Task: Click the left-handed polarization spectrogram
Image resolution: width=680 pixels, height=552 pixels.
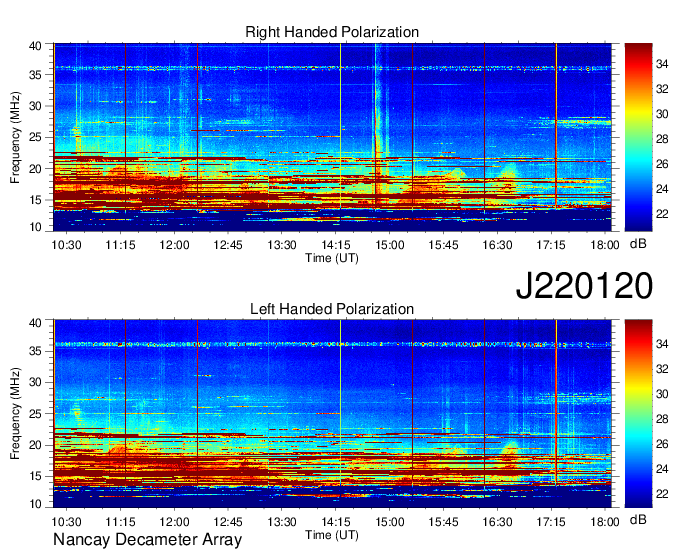Action: [x=332, y=414]
